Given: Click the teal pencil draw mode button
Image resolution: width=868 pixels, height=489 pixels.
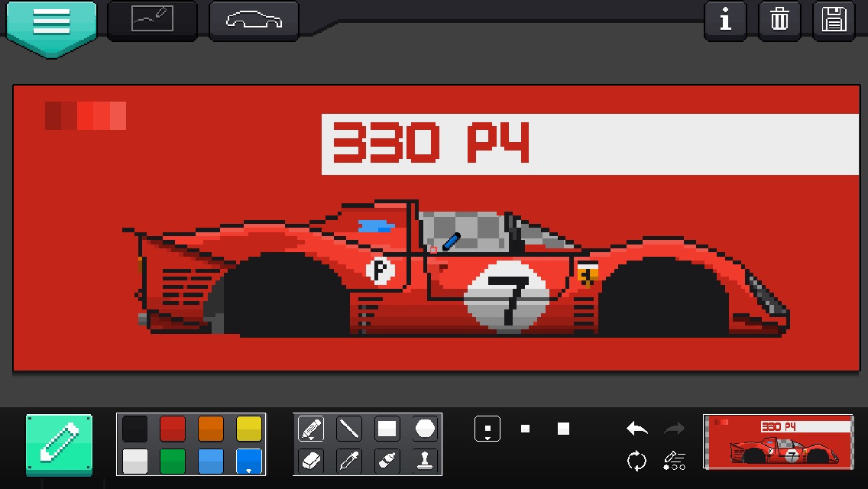Looking at the screenshot, I should (x=60, y=444).
